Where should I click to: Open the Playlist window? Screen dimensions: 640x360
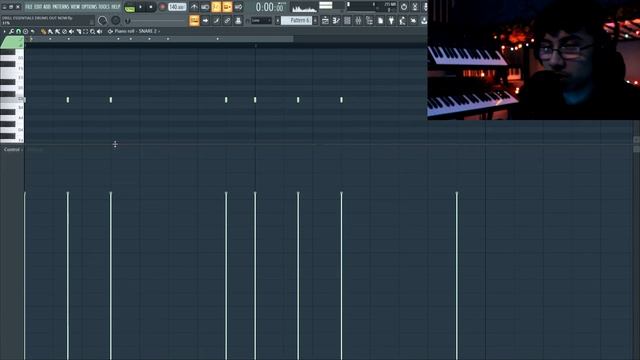tap(325, 20)
